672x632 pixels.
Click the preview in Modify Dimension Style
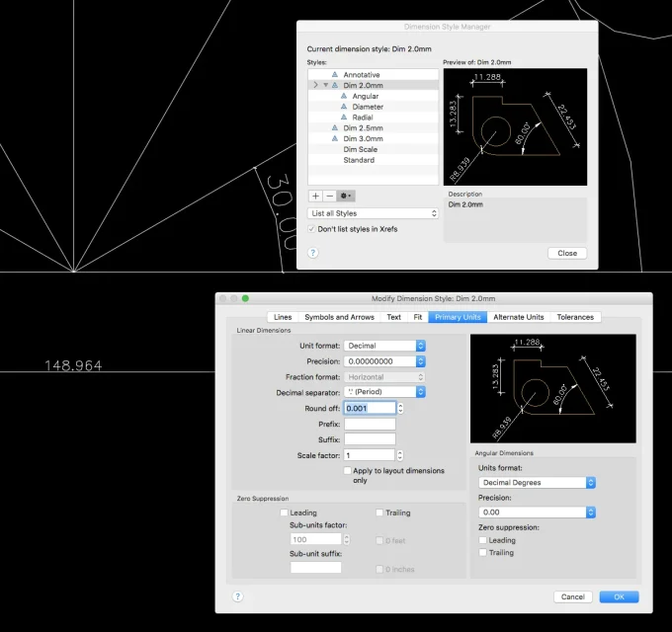tap(552, 388)
